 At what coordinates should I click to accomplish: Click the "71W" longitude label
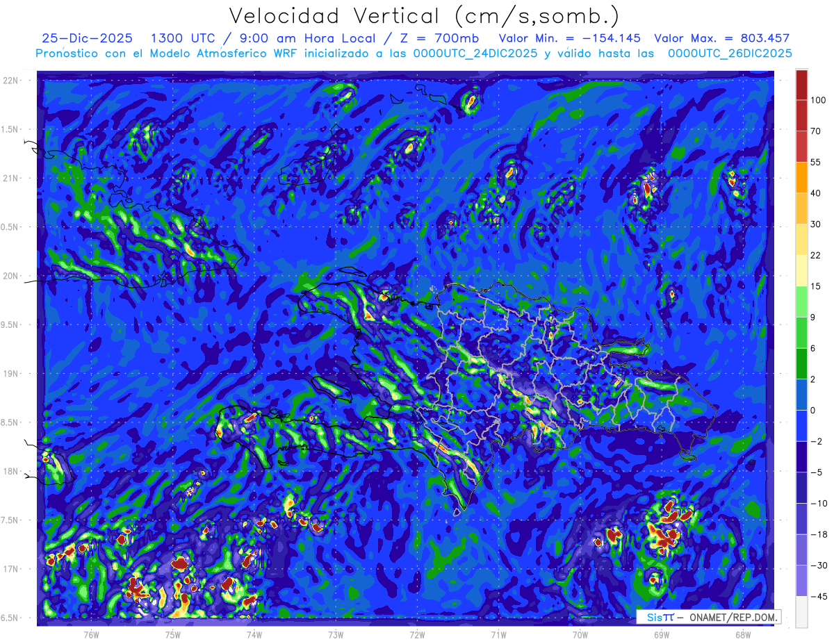[498, 634]
